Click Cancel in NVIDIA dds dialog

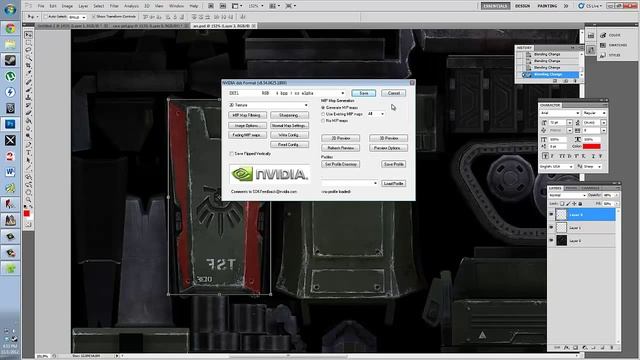click(x=393, y=93)
